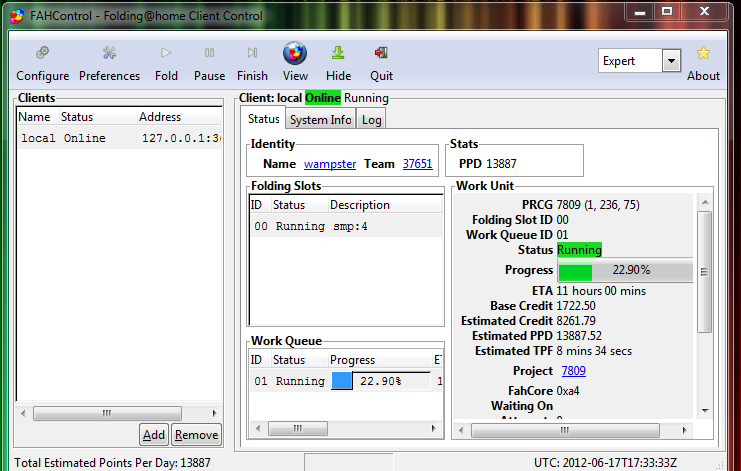Switch to the System Info tab
741x471 pixels.
(320, 120)
